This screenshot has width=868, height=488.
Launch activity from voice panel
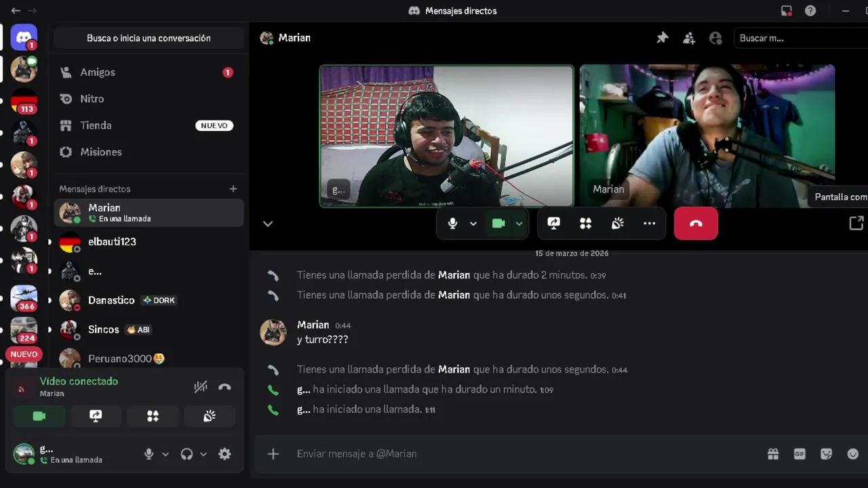153,416
